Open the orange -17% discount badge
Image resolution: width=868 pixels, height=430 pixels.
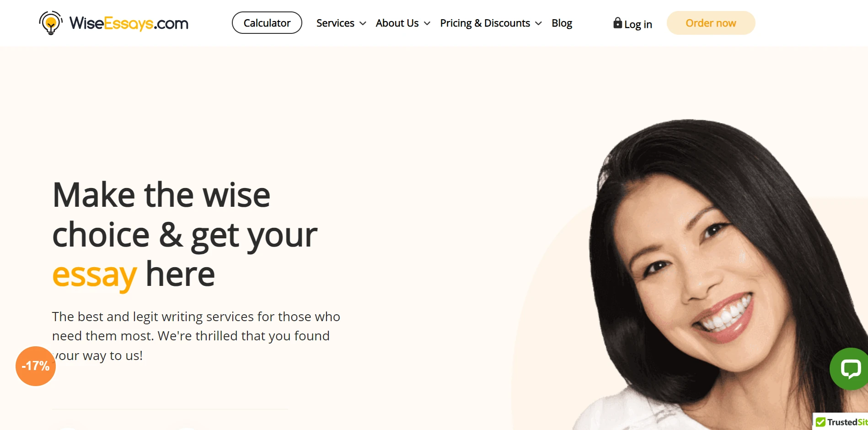click(x=36, y=366)
